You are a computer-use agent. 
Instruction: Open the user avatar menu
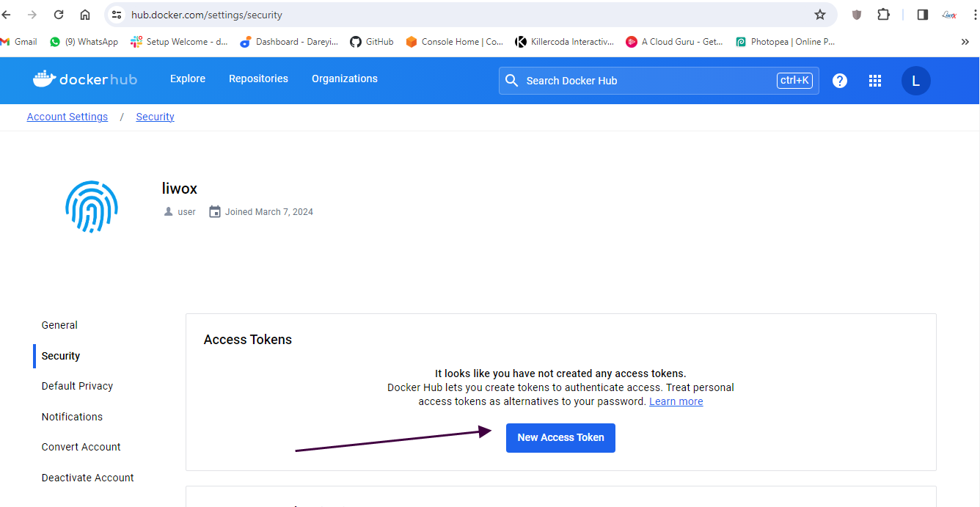pos(915,81)
